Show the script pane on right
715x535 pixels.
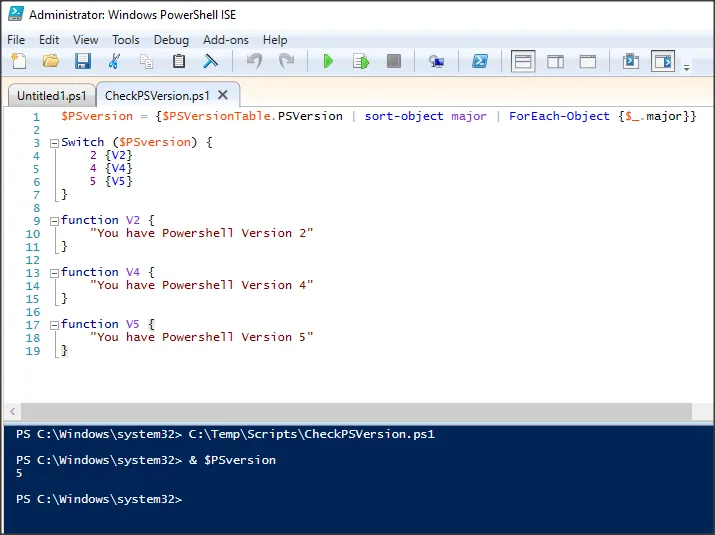pos(555,61)
